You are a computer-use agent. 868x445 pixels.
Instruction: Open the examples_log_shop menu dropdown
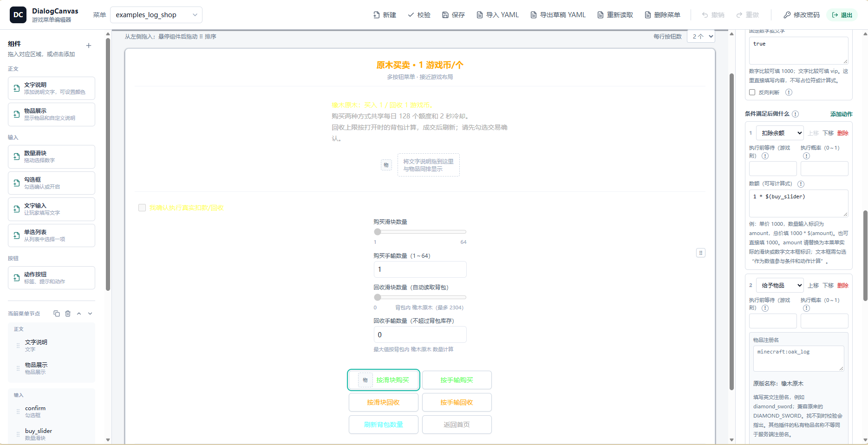coord(156,15)
